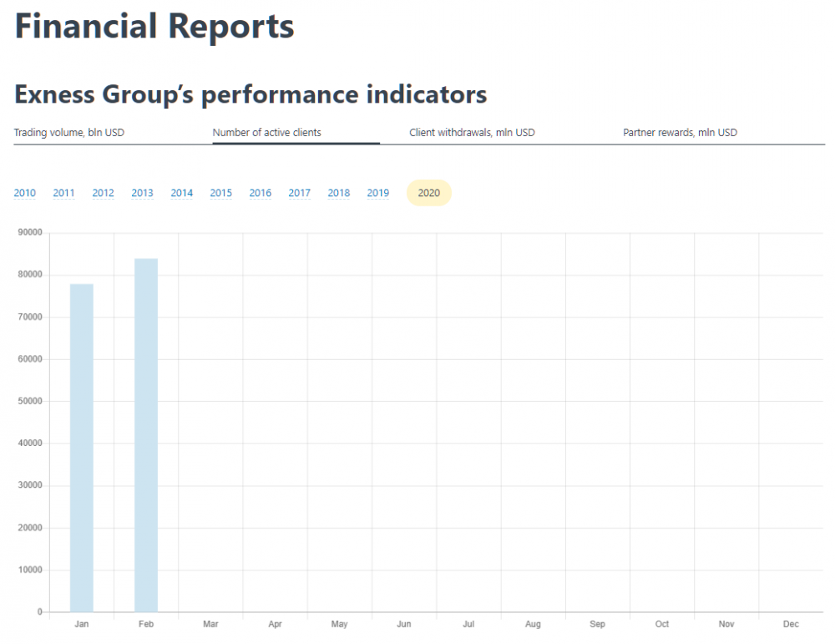The image size is (835, 644).
Task: Click the 90000 y-axis label
Action: pos(30,232)
